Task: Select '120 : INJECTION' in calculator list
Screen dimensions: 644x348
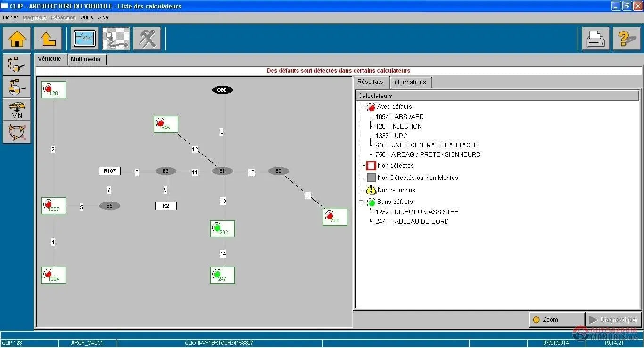Action: tap(398, 126)
